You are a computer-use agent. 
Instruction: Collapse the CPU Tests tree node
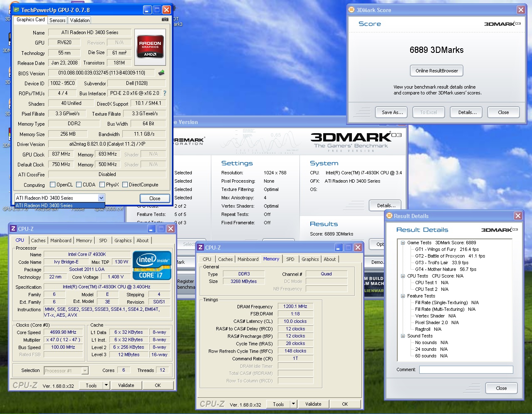403,276
